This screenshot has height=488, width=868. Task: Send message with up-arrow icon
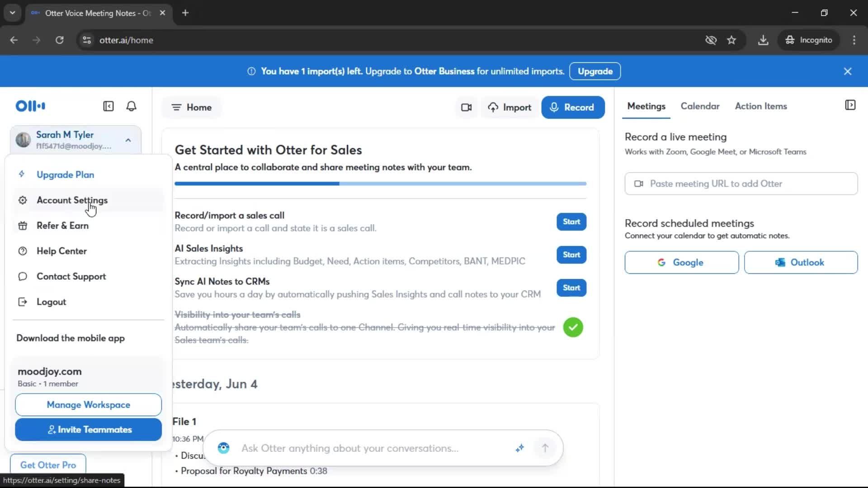pyautogui.click(x=545, y=448)
